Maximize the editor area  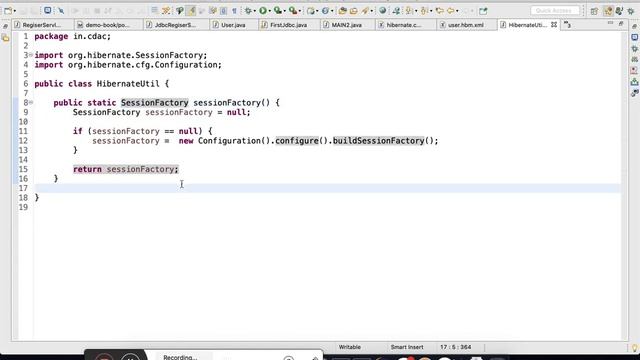click(x=621, y=24)
